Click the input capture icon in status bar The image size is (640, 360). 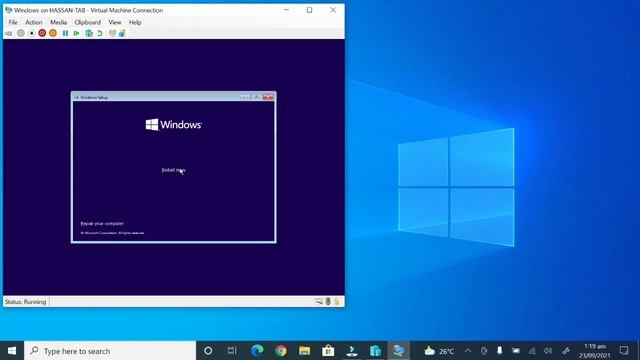319,302
